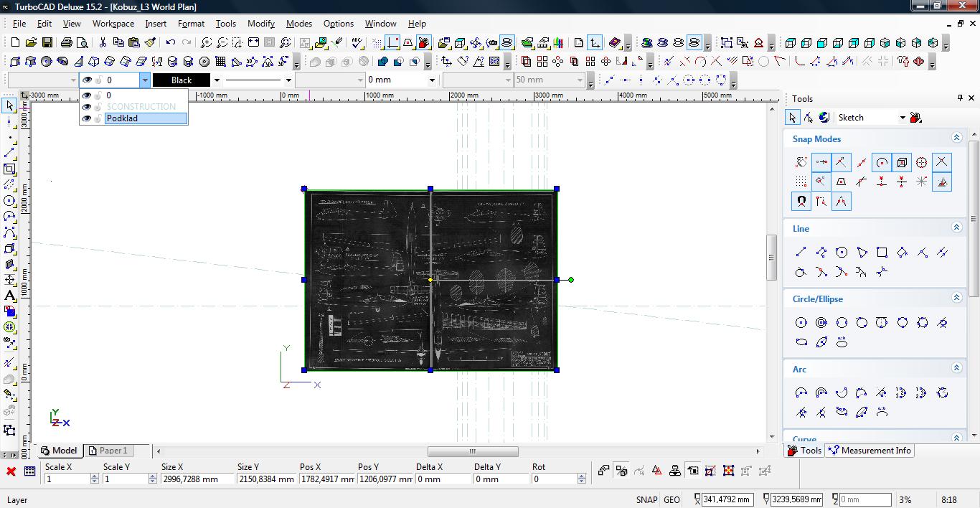Increase the Scale X stepper value
The height and width of the screenshot is (508, 980).
coord(95,476)
